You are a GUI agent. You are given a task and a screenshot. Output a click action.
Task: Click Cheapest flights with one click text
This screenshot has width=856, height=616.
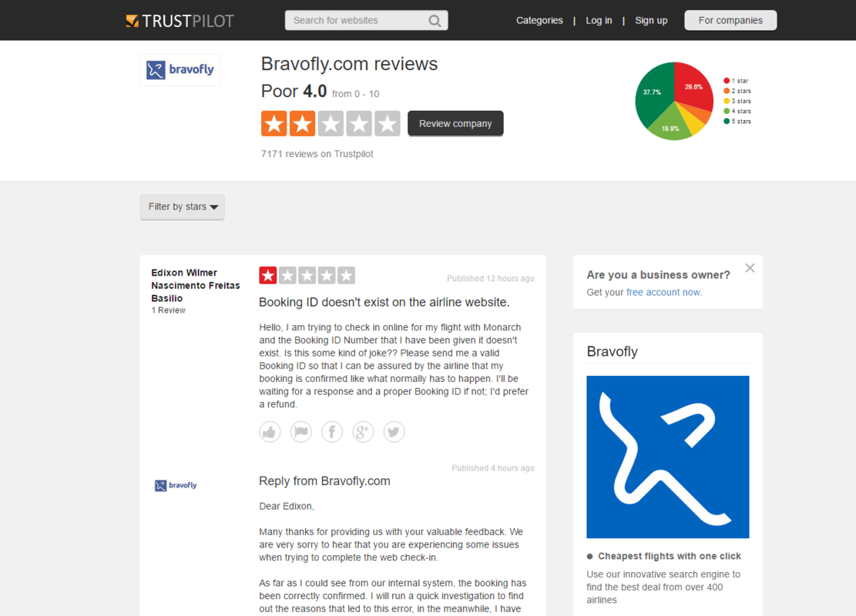670,556
